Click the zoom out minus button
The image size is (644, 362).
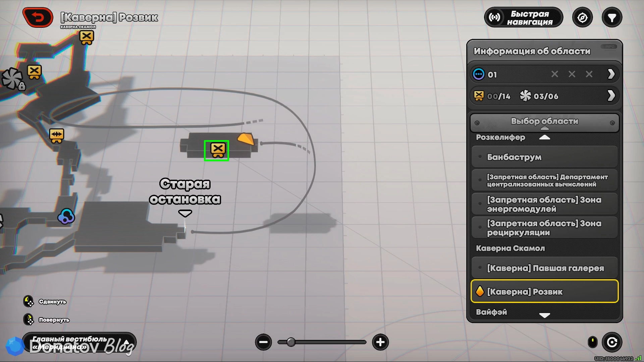pos(263,342)
